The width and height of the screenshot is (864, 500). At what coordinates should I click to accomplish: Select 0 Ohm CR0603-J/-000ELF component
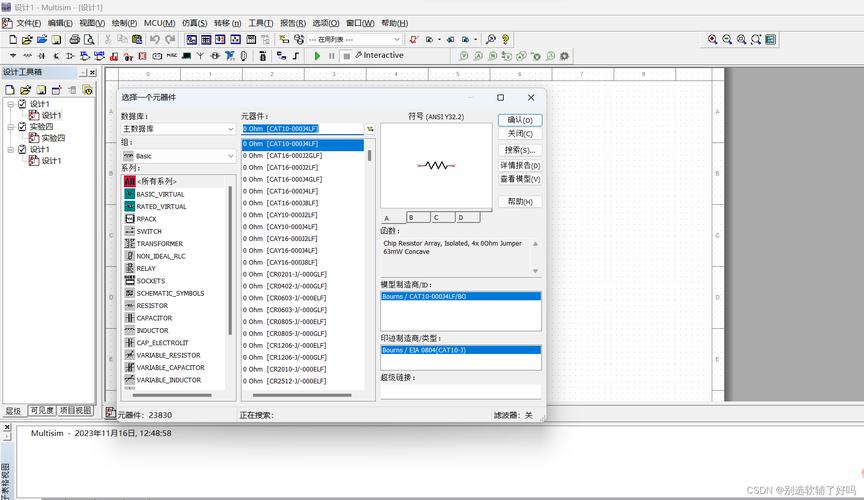284,298
